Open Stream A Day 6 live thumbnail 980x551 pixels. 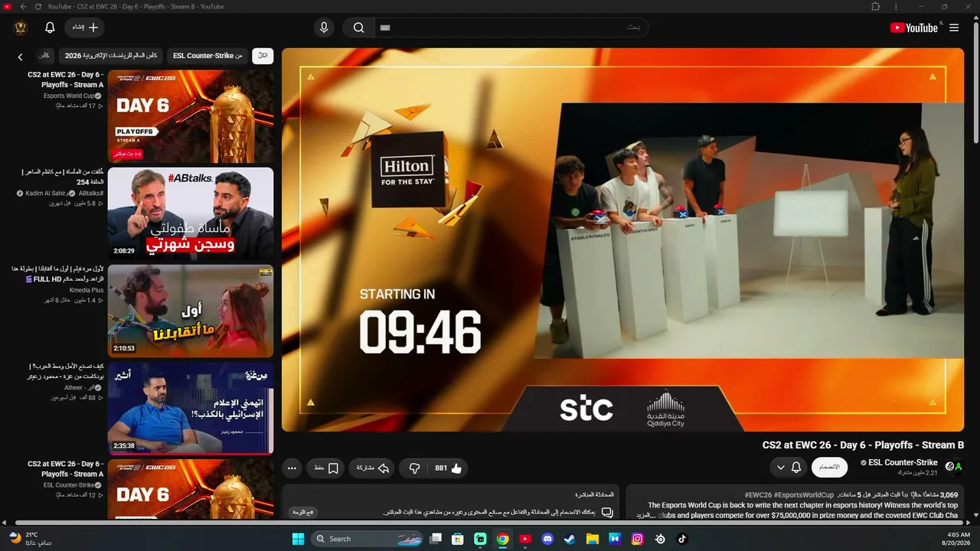coord(191,116)
